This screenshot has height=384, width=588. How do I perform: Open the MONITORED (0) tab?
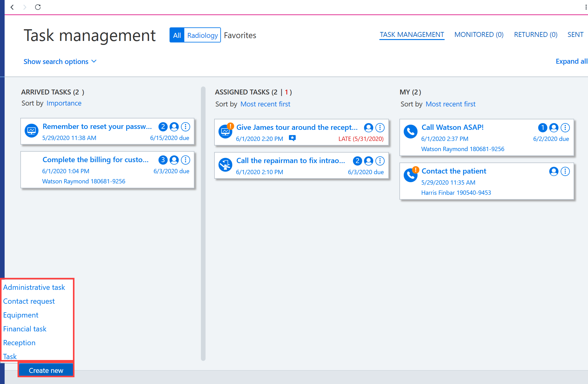tap(479, 34)
